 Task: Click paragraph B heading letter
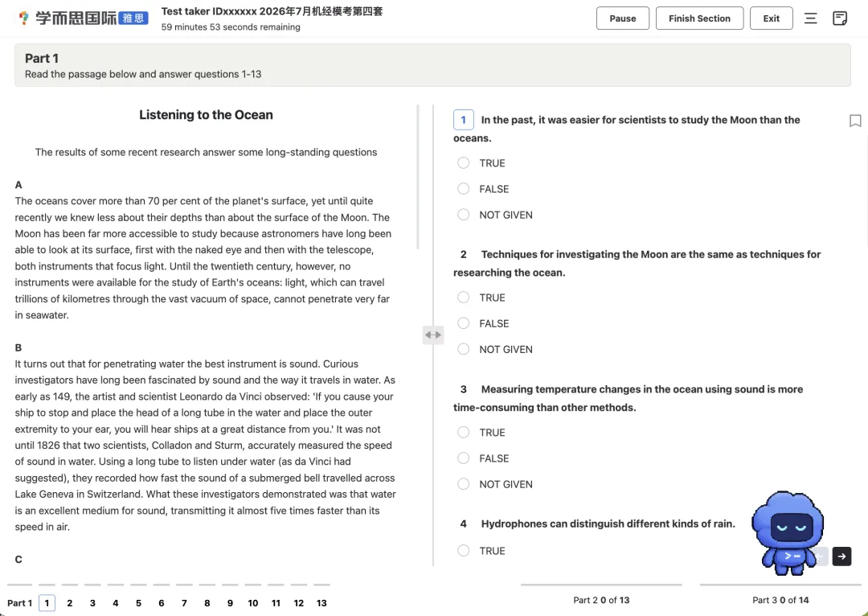tap(18, 348)
